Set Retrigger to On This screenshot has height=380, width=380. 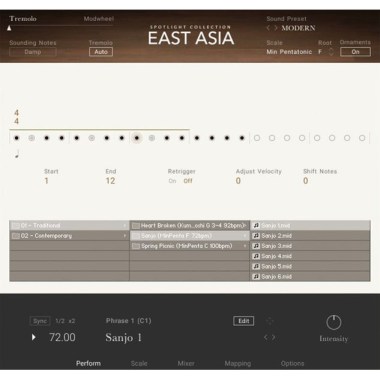point(172,181)
